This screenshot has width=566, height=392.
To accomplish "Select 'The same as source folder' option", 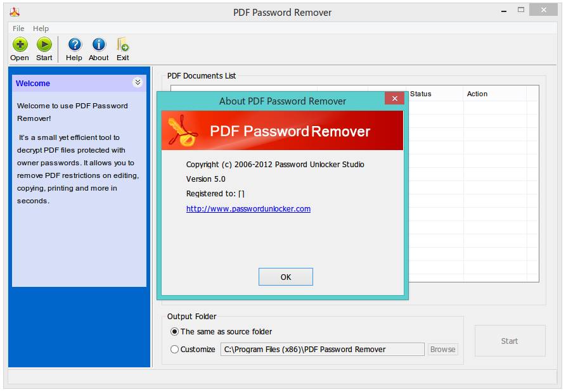I will 174,331.
